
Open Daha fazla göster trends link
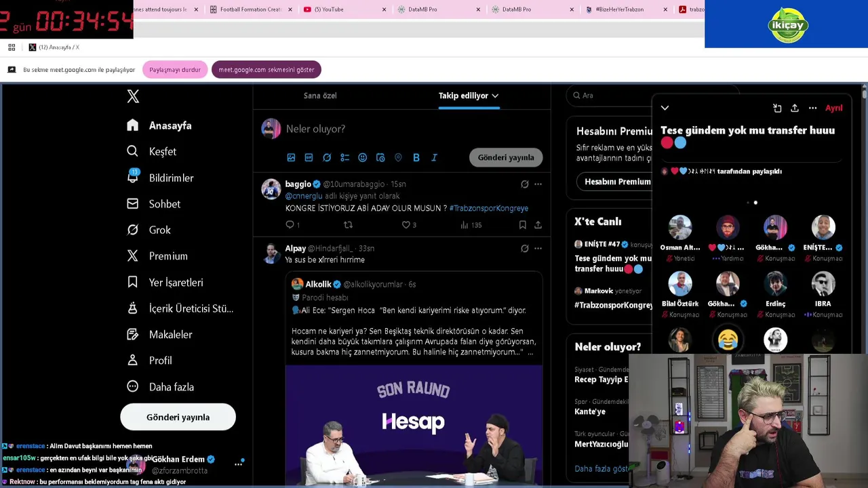coord(601,468)
